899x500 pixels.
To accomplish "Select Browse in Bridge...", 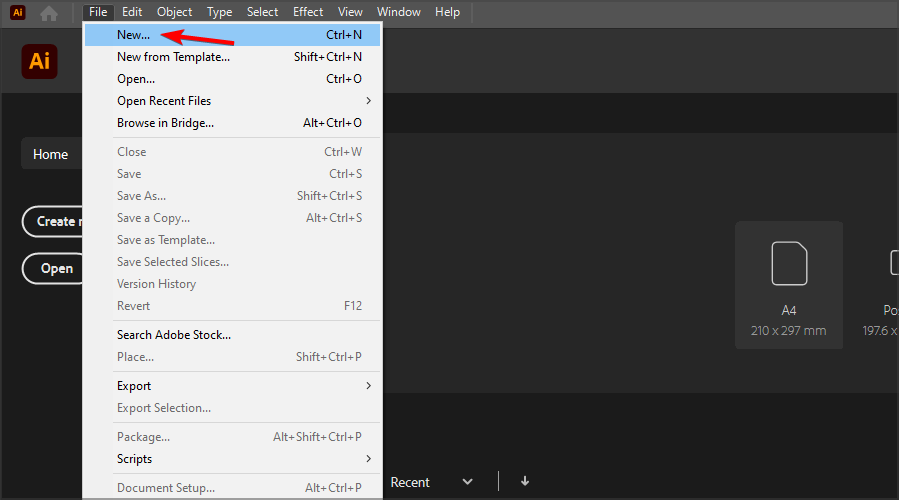I will tap(232, 123).
